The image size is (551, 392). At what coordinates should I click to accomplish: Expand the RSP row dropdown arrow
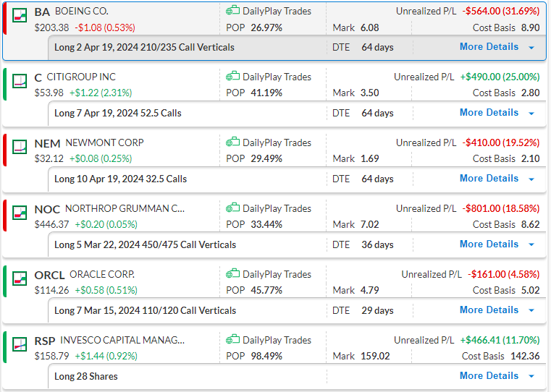[x=531, y=377]
